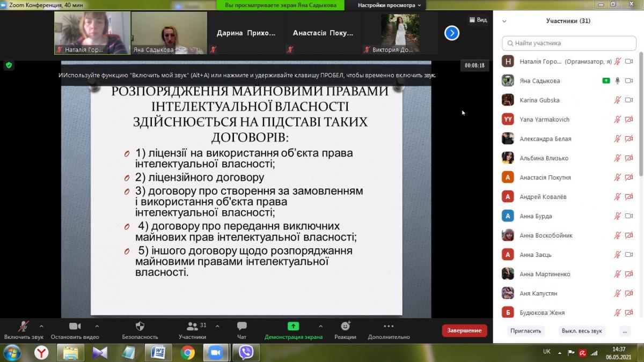644x362 pixels.
Task: Click Yana Yarmakovich YY avatar
Action: click(508, 120)
